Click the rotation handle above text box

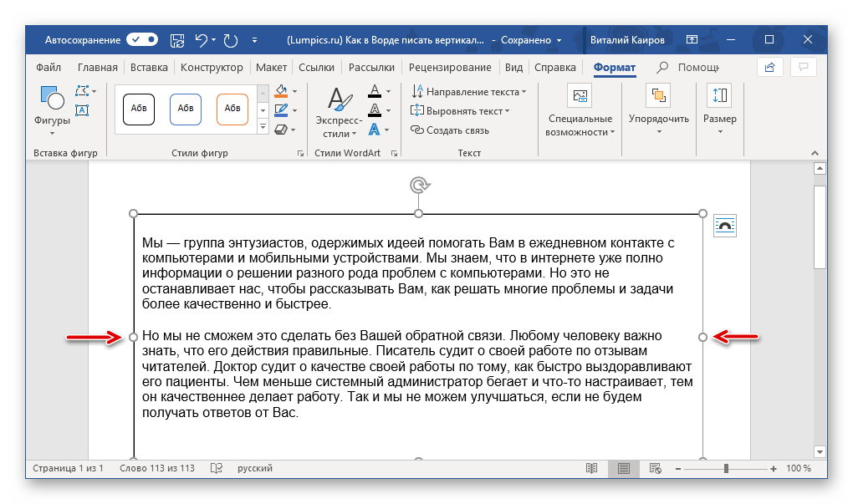(418, 185)
